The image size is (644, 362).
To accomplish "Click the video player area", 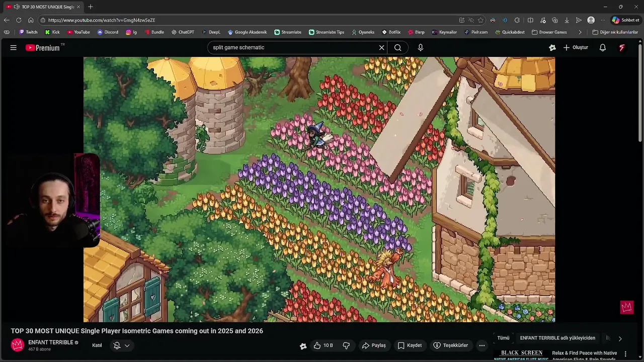I will coord(319,190).
